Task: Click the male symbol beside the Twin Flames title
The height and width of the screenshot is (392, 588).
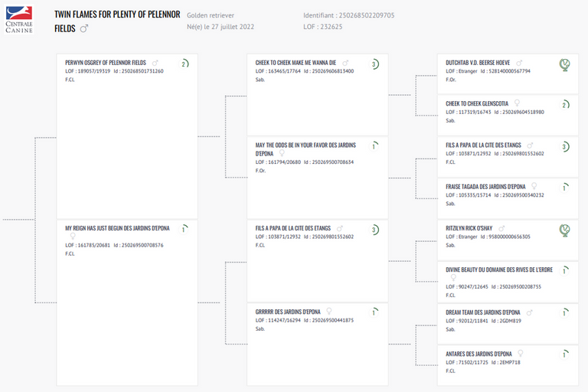Action: pos(84,28)
